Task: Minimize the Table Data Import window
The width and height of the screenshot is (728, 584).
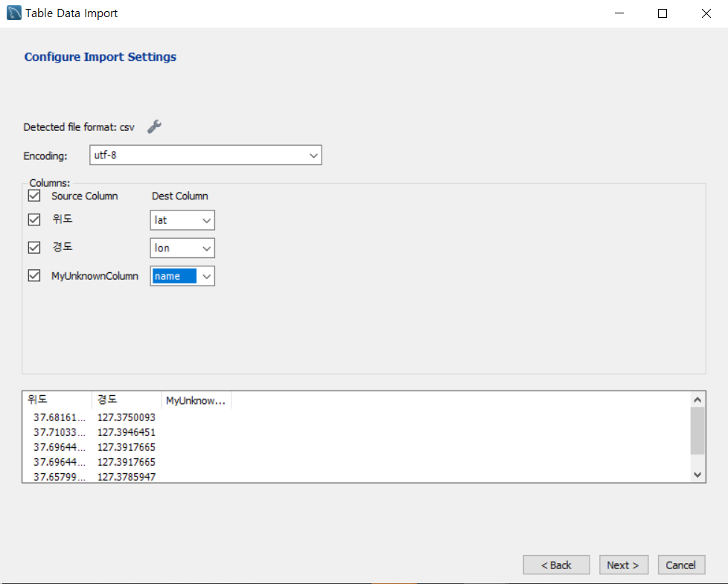Action: click(x=619, y=13)
